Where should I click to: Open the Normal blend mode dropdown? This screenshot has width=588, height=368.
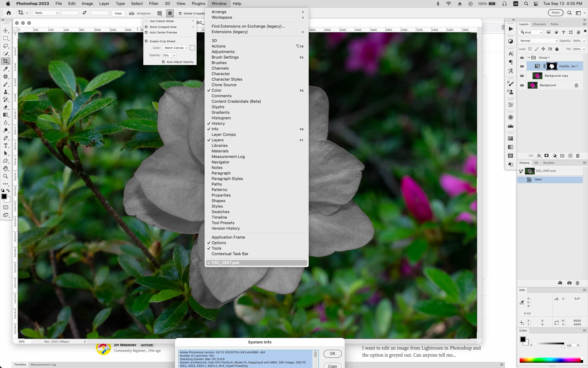538,41
